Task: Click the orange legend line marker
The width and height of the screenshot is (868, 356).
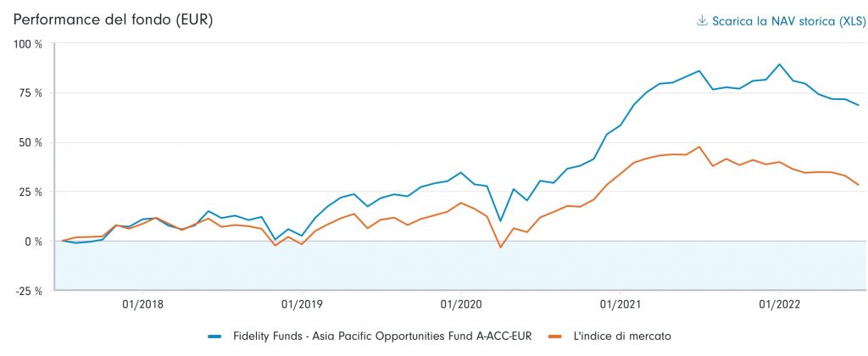Action: click(556, 337)
